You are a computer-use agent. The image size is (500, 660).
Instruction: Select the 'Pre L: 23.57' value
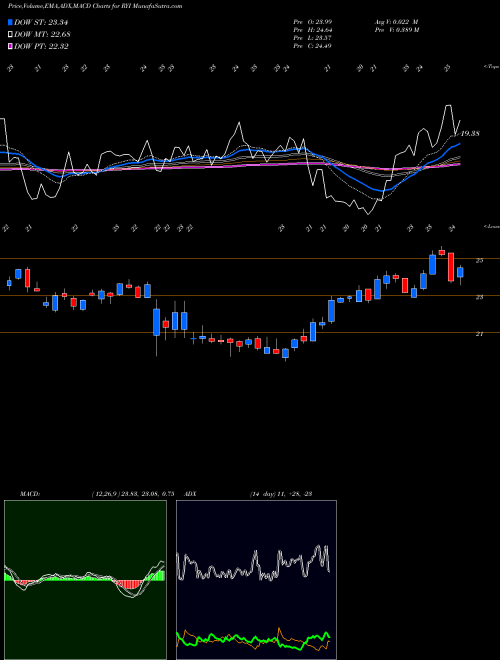pos(312,38)
